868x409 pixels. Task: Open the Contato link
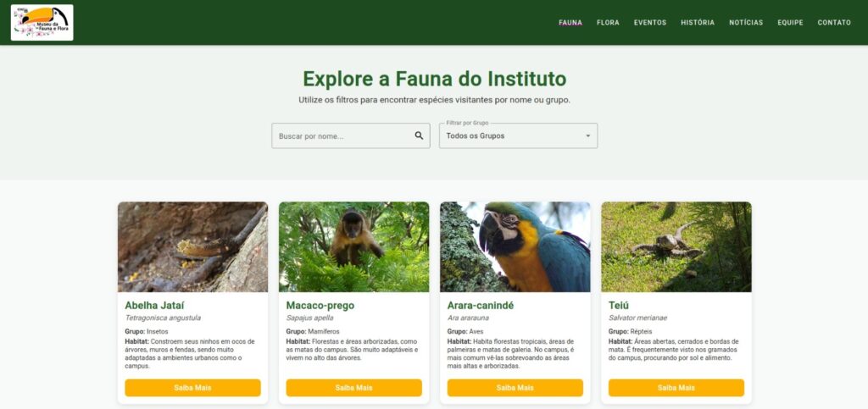[834, 23]
